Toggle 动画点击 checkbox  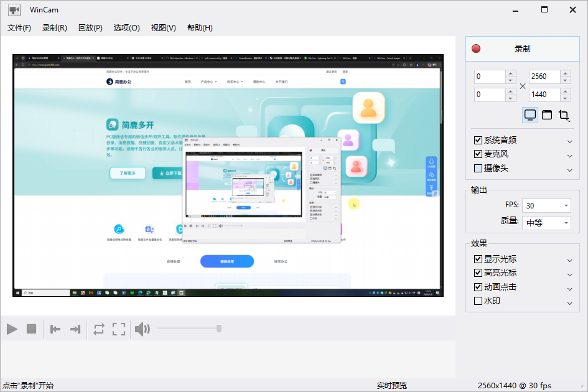(x=478, y=287)
